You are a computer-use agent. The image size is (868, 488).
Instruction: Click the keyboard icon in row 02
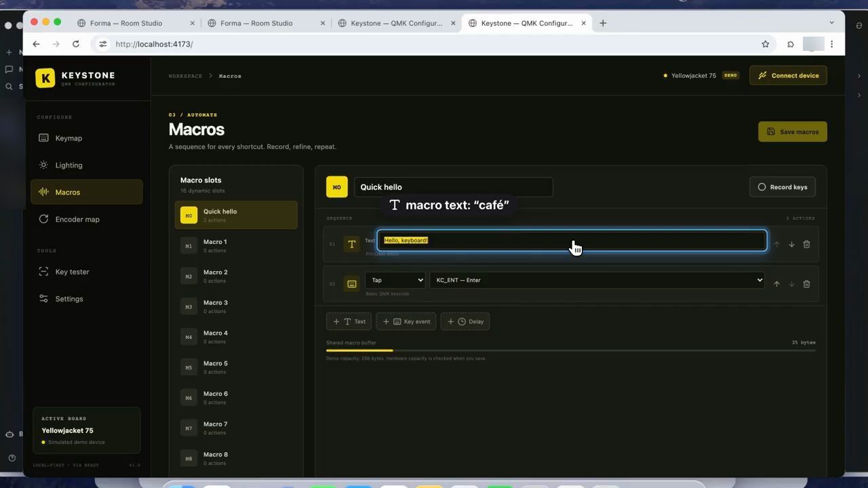tap(351, 284)
